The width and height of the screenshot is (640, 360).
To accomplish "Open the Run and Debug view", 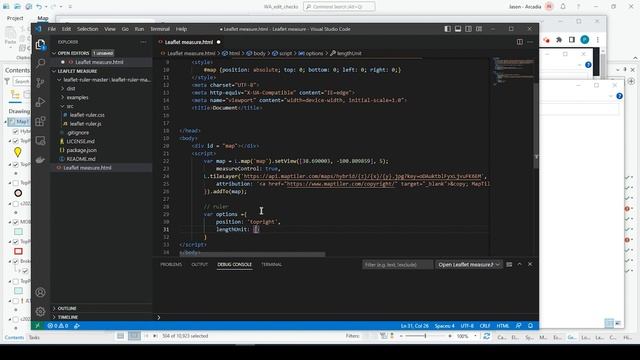I will (x=40, y=102).
